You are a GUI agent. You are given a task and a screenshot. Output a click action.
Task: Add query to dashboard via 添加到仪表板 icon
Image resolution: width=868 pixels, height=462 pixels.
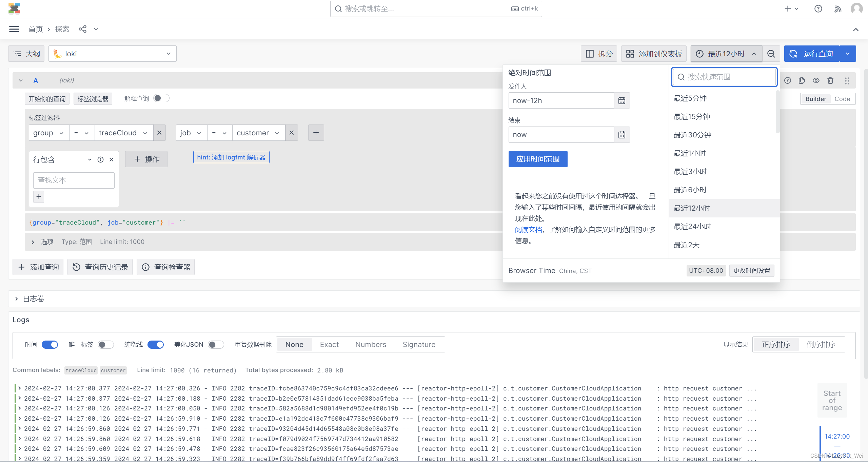654,53
